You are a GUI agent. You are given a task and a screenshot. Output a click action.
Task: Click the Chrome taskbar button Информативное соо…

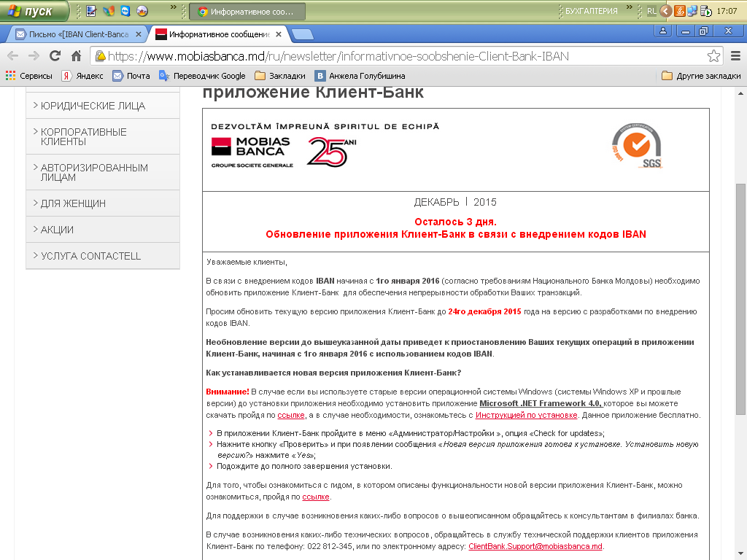[247, 12]
